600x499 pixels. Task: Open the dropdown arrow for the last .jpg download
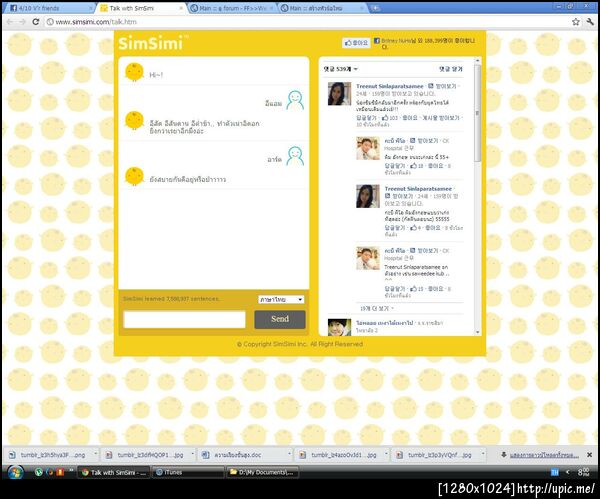point(483,454)
